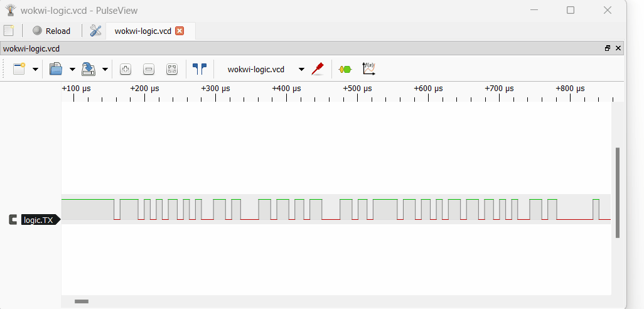Create a new view with toolbar icon
The width and height of the screenshot is (644, 309).
tap(19, 69)
